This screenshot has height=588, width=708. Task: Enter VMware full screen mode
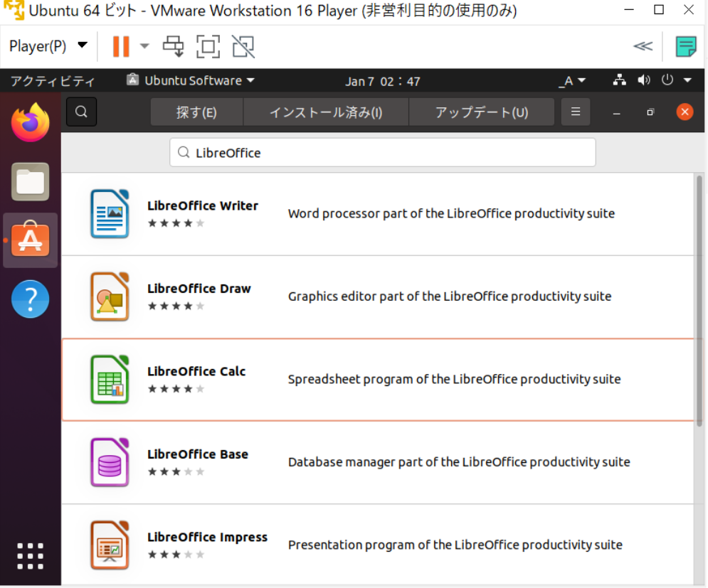tap(208, 46)
